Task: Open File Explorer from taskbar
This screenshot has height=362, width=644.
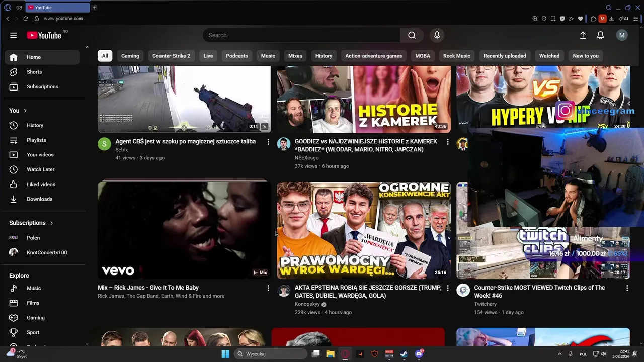Action: [330, 354]
